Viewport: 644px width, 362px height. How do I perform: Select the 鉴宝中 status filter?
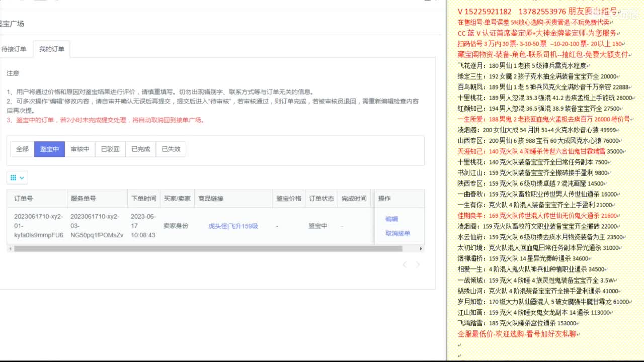tap(49, 149)
